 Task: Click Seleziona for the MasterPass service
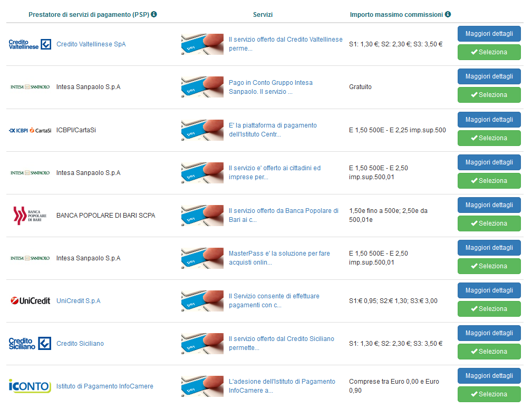[x=489, y=266]
